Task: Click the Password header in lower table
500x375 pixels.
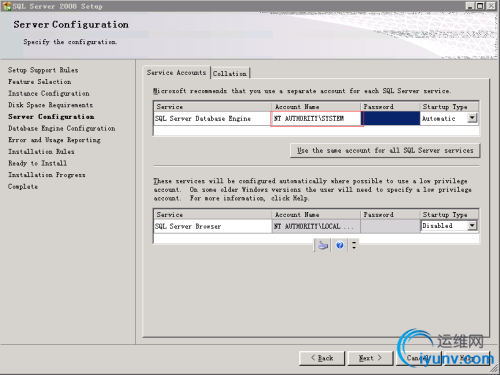Action: (390, 215)
